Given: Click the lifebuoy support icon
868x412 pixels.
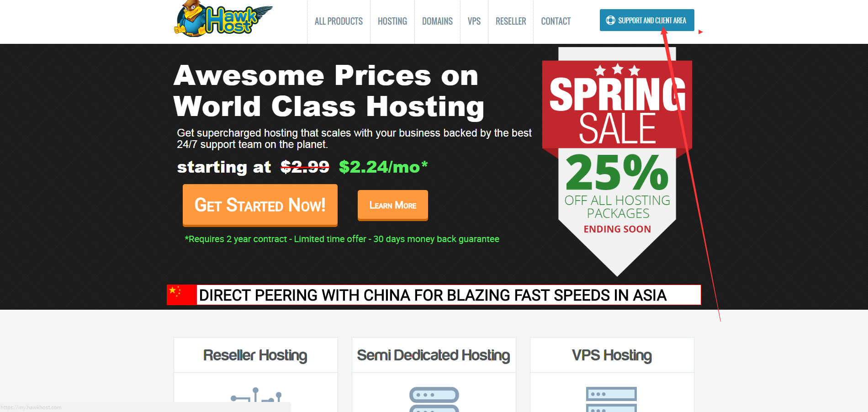Looking at the screenshot, I should tap(610, 20).
